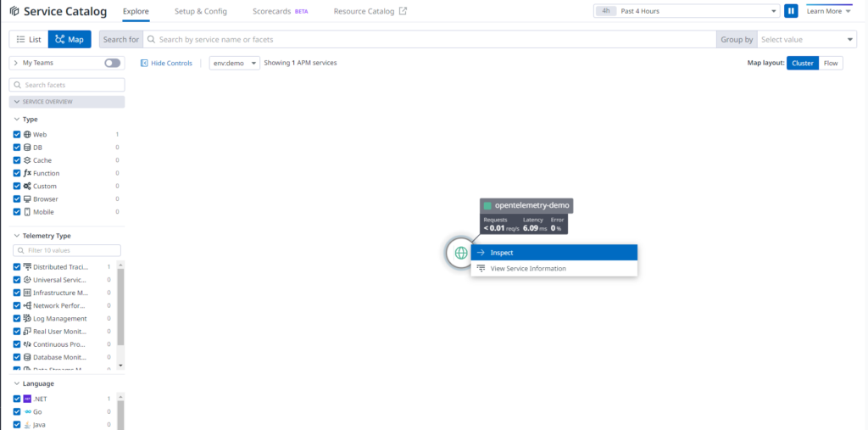Image resolution: width=868 pixels, height=430 pixels.
Task: Click the Resource Catalog external link icon
Action: [x=403, y=11]
